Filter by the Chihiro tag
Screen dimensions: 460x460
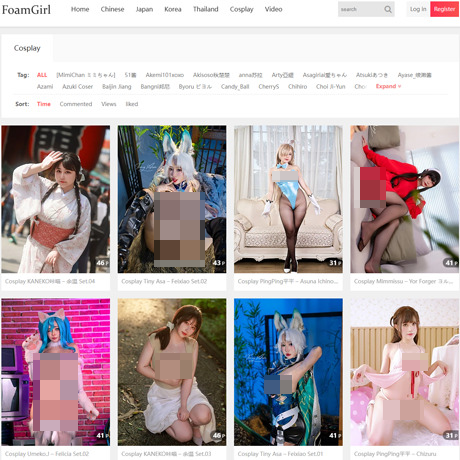(297, 87)
